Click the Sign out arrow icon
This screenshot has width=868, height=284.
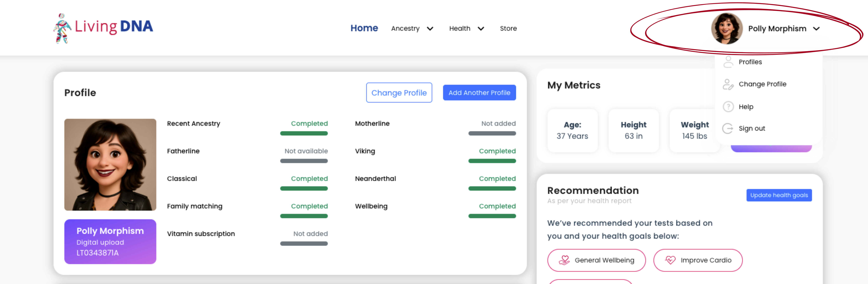coord(728,129)
